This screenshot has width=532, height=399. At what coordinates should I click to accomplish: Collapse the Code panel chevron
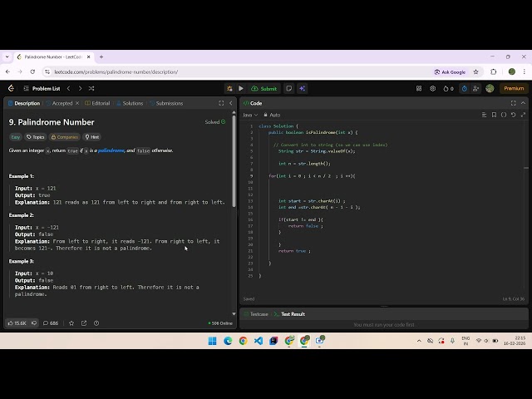[x=523, y=103]
